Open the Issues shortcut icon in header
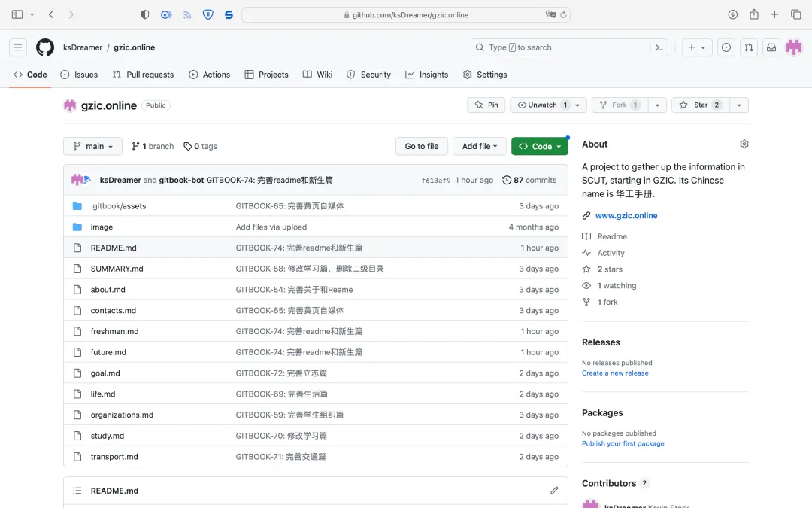 726,47
